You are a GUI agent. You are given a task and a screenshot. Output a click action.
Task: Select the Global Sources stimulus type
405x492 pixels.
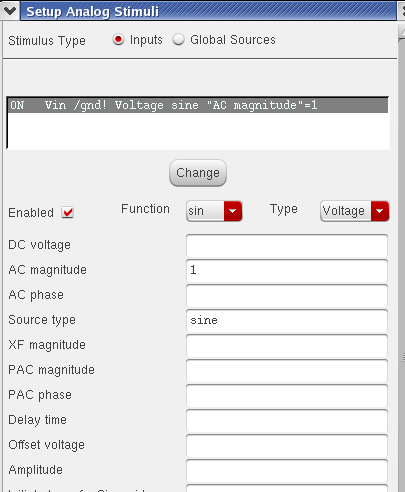pos(178,40)
